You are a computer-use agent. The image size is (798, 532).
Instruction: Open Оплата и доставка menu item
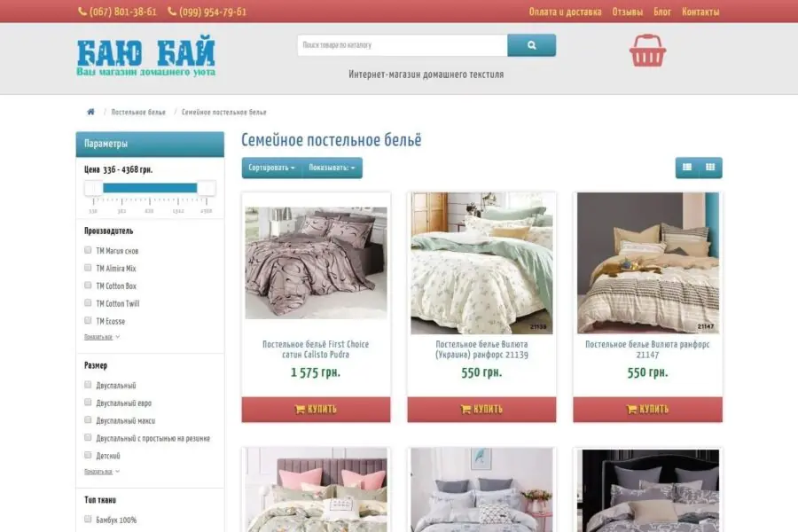tap(565, 12)
